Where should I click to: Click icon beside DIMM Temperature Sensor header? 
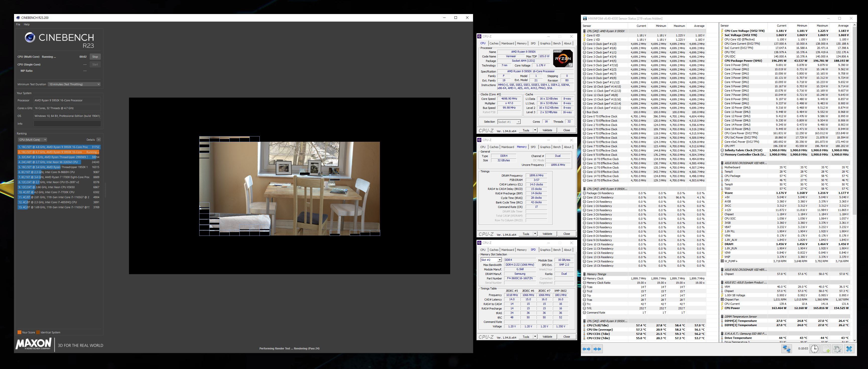(x=722, y=316)
